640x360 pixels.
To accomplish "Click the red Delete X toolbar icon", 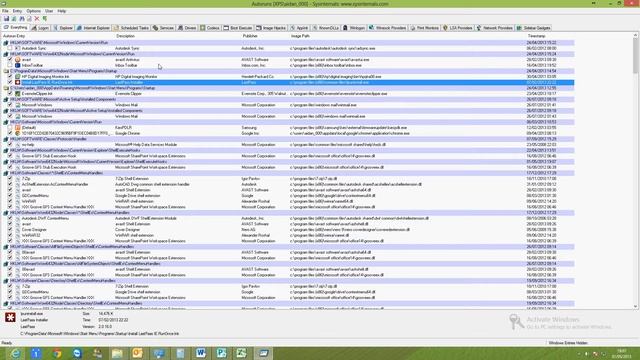I will [x=37, y=19].
